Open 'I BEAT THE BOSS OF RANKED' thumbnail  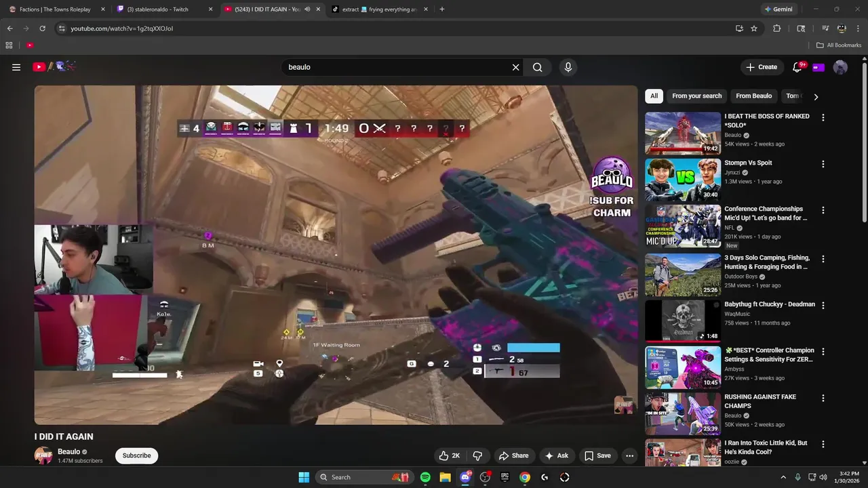point(683,134)
